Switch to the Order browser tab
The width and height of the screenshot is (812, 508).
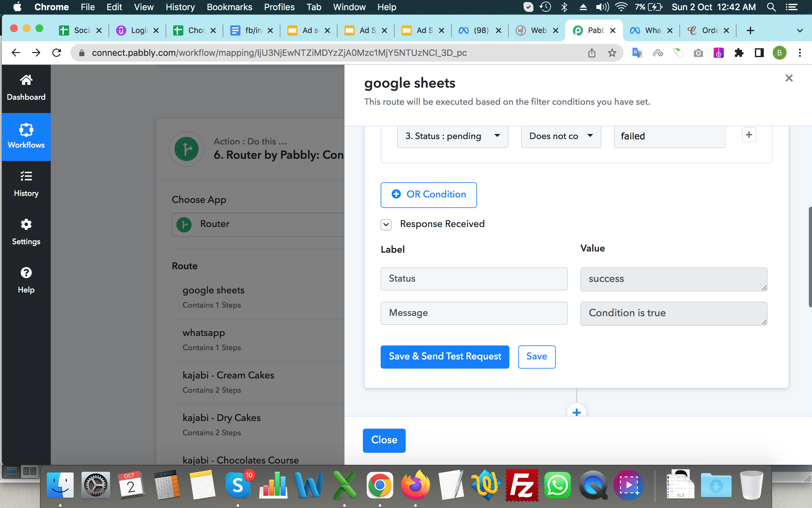[x=708, y=30]
